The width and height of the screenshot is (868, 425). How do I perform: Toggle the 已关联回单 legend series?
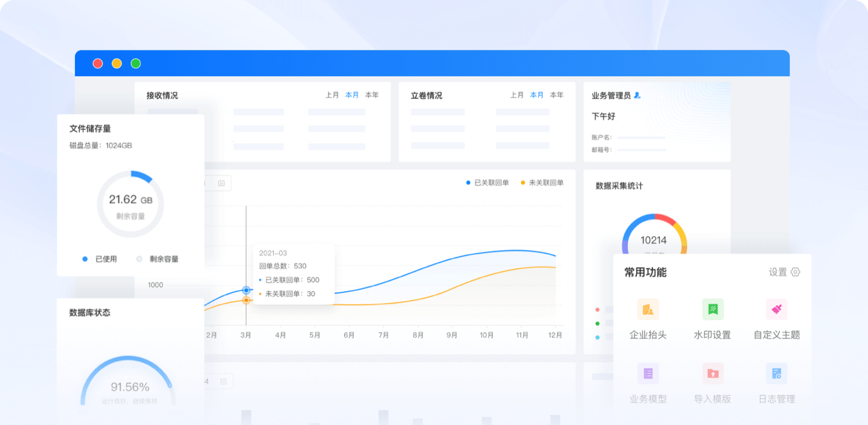click(487, 183)
